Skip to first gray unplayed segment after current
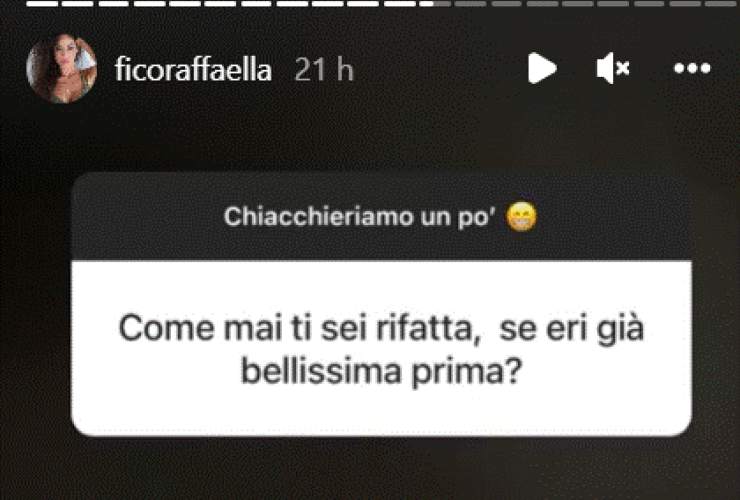This screenshot has height=500, width=740. (x=470, y=4)
